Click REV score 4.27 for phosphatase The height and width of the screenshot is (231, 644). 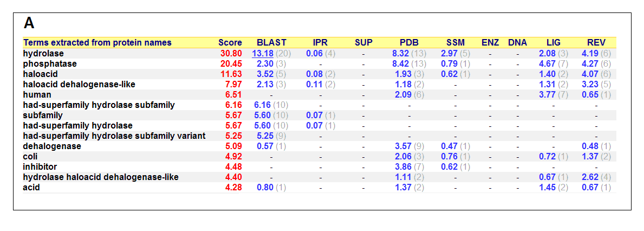click(x=589, y=63)
